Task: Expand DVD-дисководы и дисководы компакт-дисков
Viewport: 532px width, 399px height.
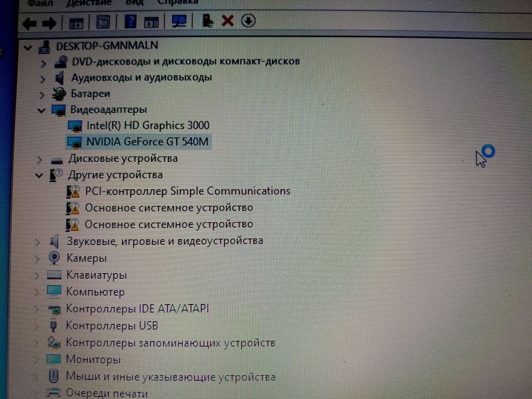Action: coord(43,63)
